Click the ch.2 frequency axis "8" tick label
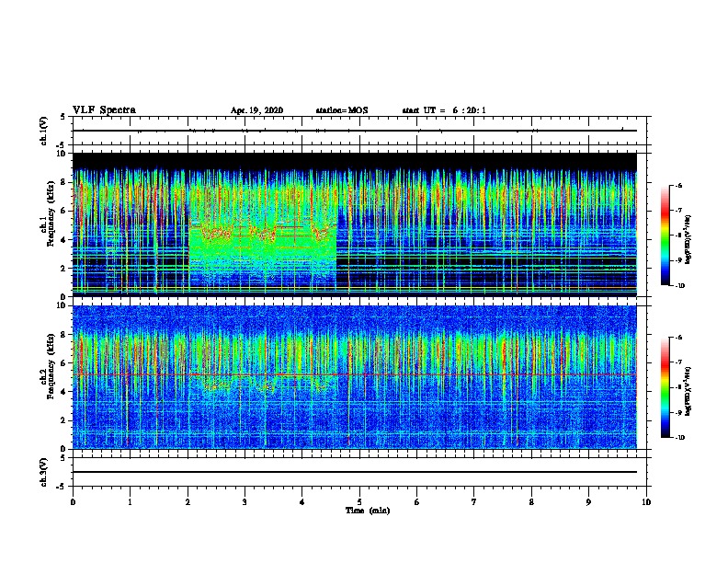This screenshot has width=728, height=563. 63,335
